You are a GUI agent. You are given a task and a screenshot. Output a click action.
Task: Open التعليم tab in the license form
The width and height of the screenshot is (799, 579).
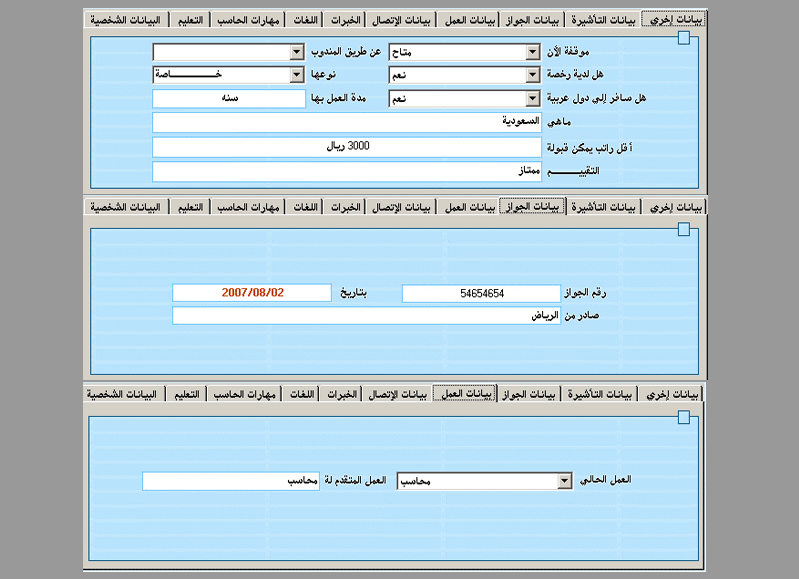coord(190,20)
